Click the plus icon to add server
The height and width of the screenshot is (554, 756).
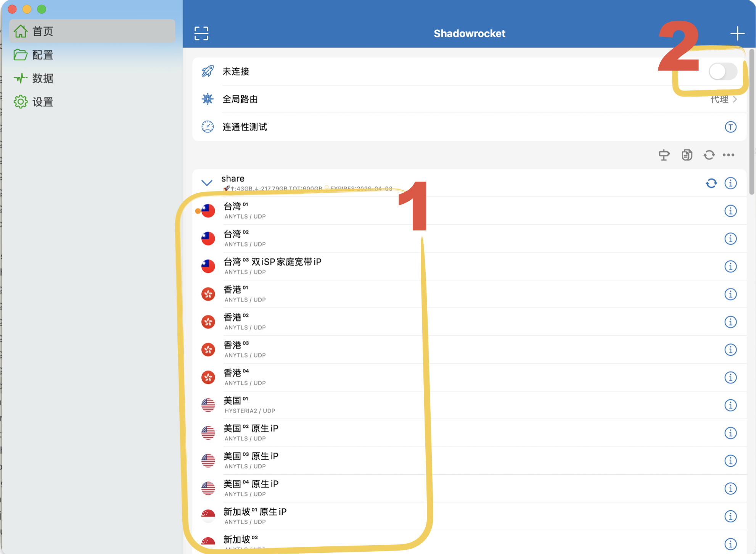click(737, 33)
